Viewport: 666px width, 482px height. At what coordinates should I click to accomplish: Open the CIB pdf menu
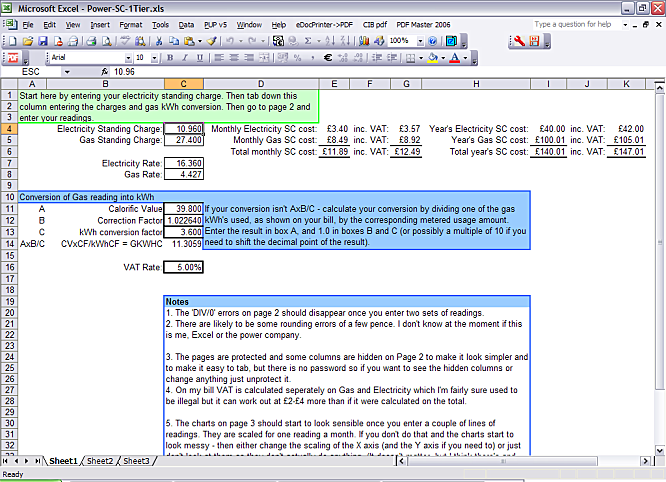click(375, 25)
